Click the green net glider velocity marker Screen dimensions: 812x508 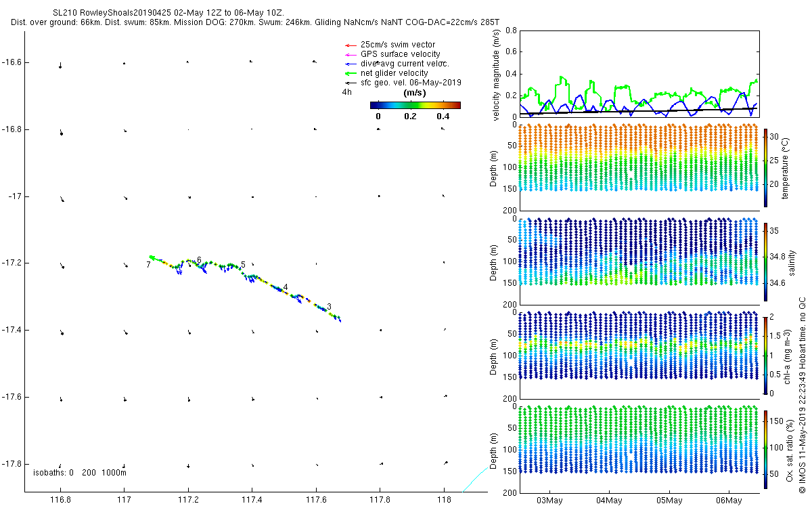tap(350, 73)
